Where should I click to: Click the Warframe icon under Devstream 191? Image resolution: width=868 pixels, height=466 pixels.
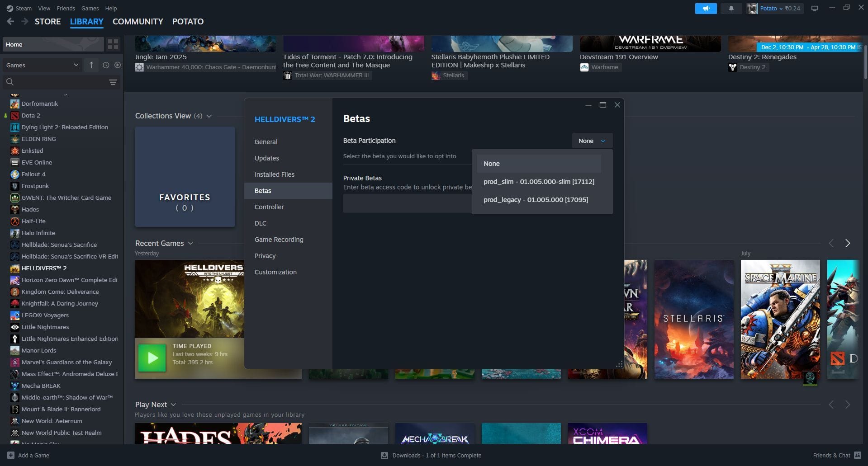[x=584, y=67]
